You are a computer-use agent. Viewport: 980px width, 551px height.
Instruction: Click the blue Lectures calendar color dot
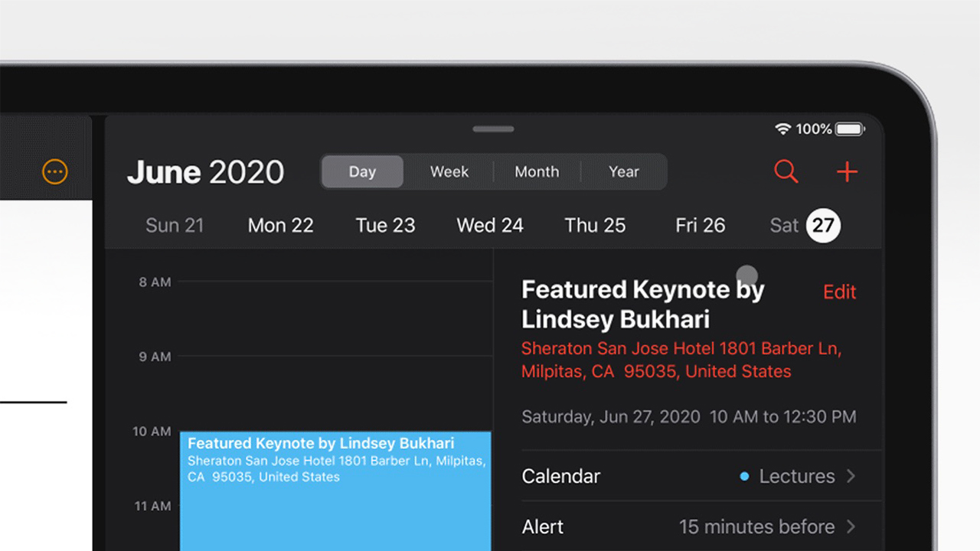(x=744, y=477)
